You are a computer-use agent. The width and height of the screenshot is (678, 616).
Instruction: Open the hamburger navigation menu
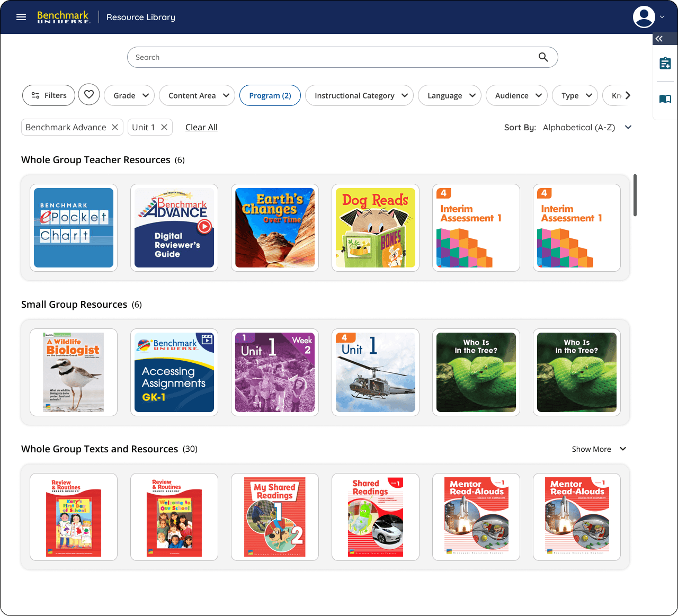click(21, 17)
